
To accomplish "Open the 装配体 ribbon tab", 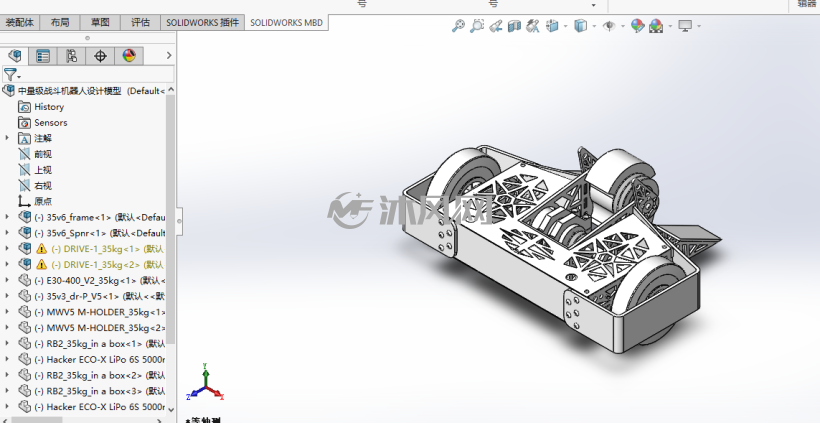I will (x=20, y=22).
